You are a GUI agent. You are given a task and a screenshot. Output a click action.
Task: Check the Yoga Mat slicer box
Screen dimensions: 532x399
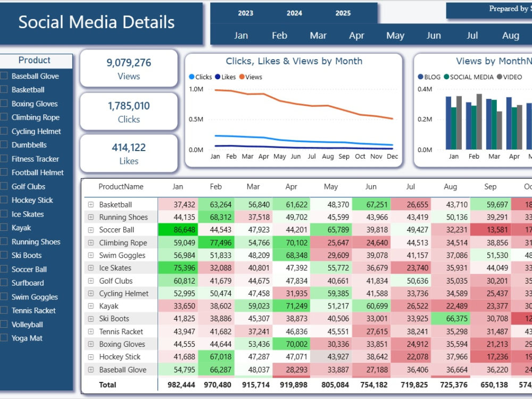(x=4, y=338)
